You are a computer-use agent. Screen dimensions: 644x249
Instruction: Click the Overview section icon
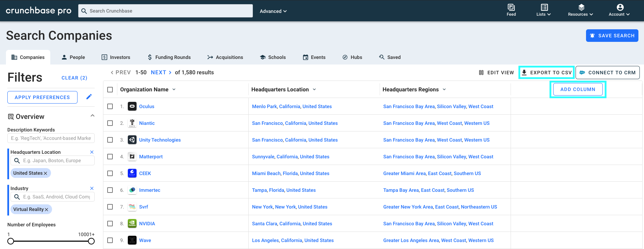(x=11, y=117)
